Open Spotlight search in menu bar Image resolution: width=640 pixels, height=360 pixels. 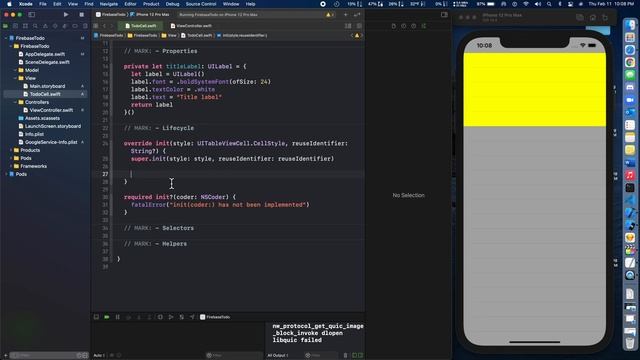pyautogui.click(x=549, y=4)
